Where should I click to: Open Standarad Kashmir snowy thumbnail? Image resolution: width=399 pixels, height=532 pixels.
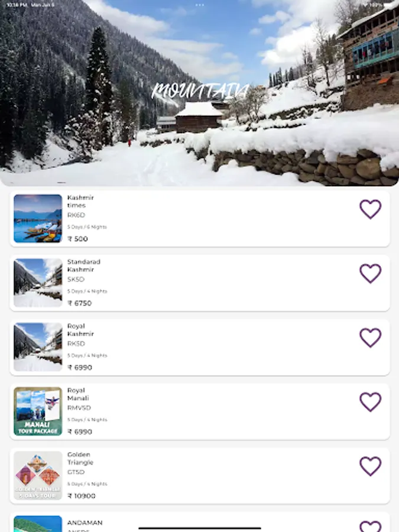click(38, 283)
